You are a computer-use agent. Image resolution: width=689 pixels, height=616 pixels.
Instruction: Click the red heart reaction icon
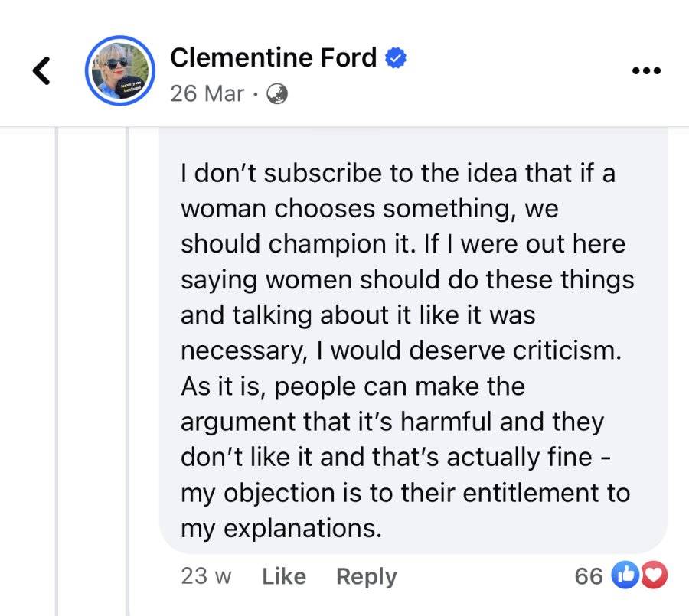point(655,575)
